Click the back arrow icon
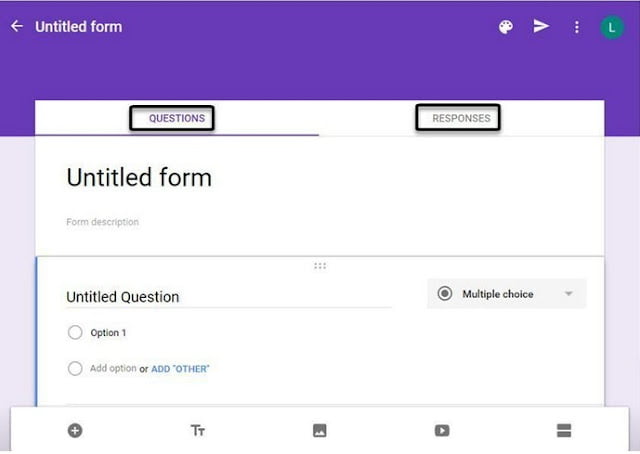 coord(16,26)
